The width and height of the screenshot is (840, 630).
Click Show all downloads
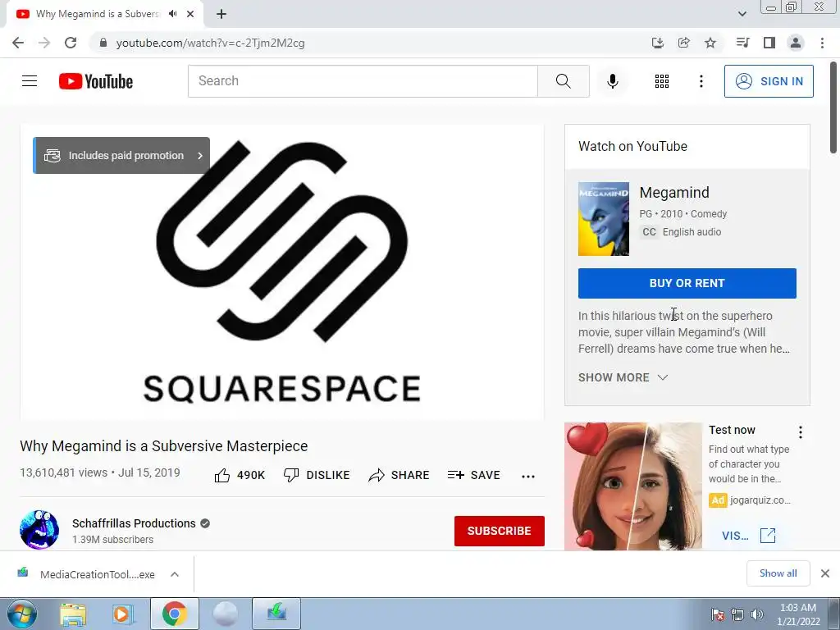778,573
